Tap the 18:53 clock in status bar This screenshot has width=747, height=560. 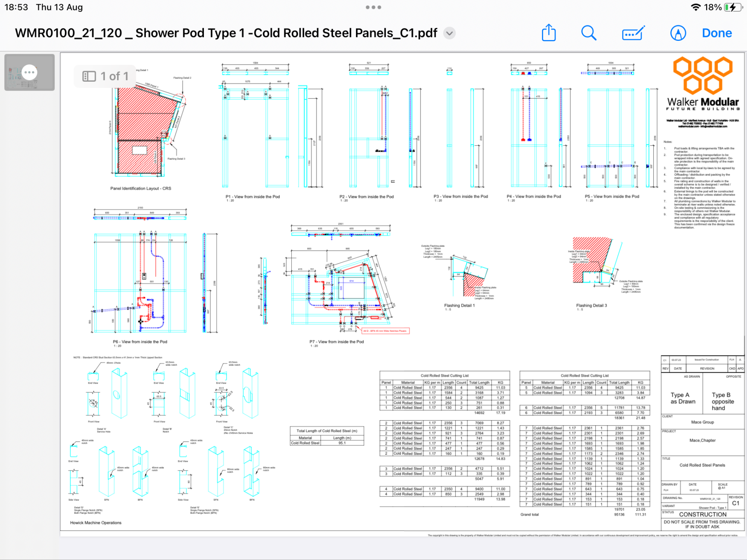pyautogui.click(x=16, y=7)
